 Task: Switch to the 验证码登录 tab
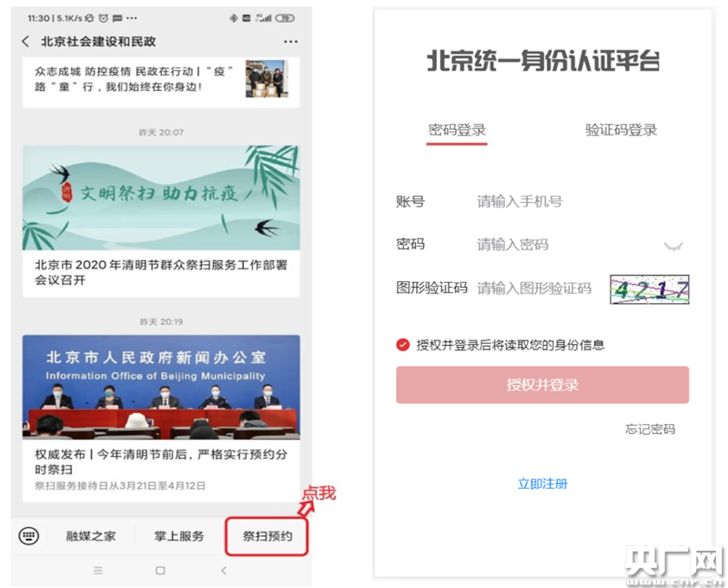[x=621, y=130]
